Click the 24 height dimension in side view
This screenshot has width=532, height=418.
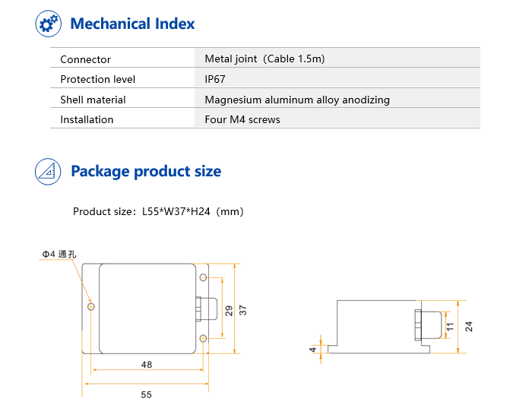point(469,327)
